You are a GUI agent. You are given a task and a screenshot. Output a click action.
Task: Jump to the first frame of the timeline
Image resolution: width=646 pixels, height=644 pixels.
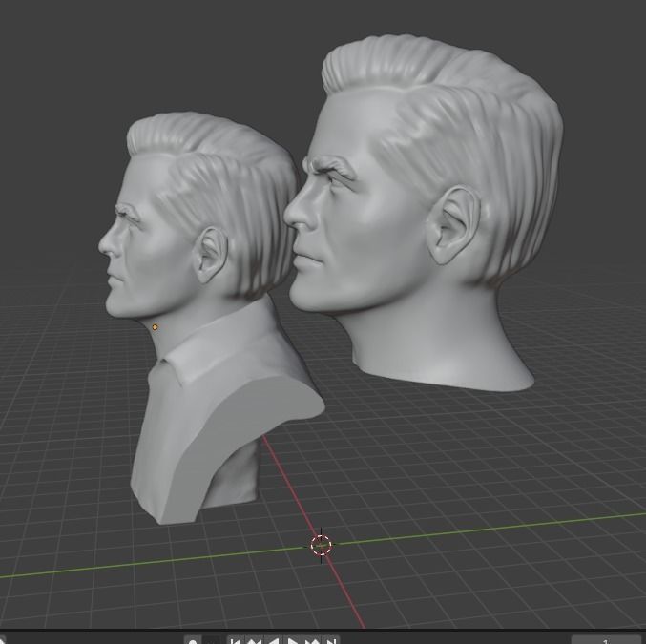[x=235, y=640]
